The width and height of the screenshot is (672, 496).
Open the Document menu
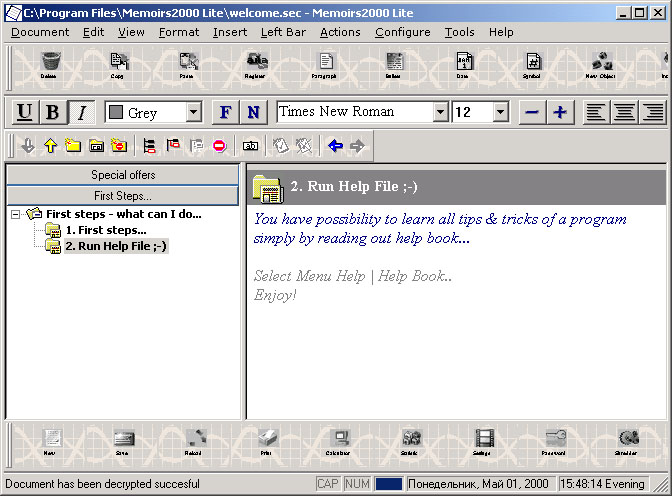(x=40, y=32)
